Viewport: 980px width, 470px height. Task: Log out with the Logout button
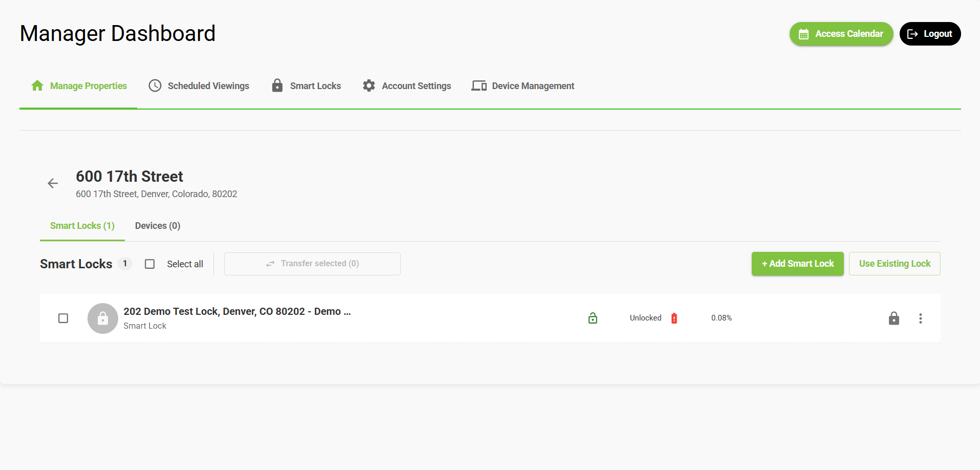[930, 34]
